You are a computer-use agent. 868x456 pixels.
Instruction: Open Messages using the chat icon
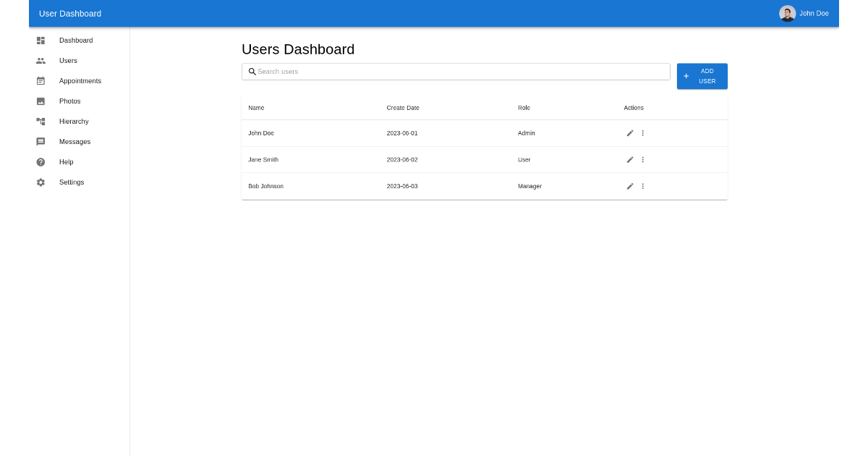pyautogui.click(x=41, y=142)
